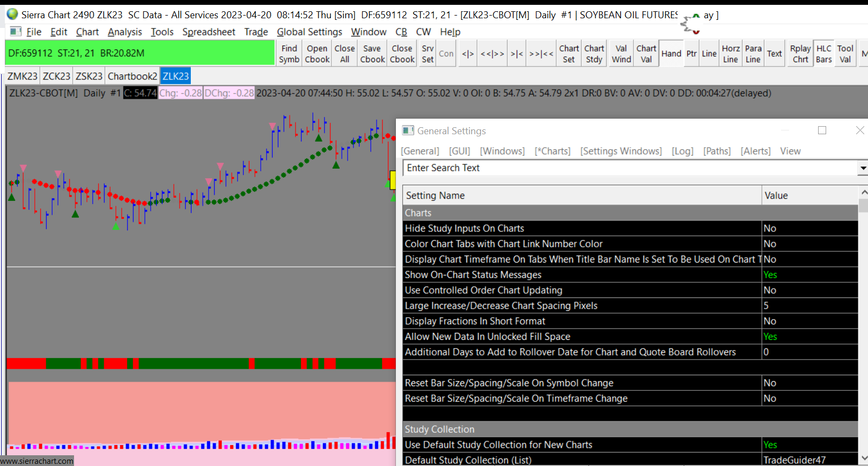Toggle Use Default Study Collection for New Charts
Image resolution: width=868 pixels, height=466 pixels.
coord(810,445)
